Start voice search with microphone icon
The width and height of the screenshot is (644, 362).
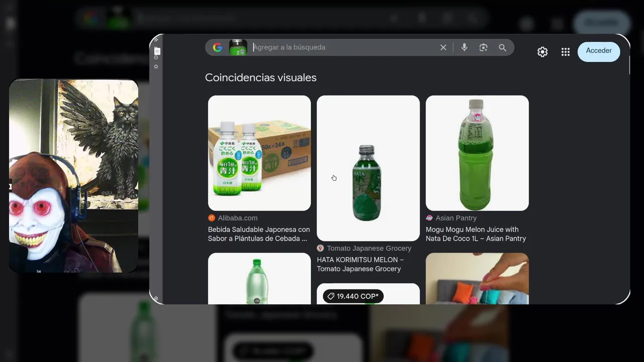pyautogui.click(x=464, y=47)
